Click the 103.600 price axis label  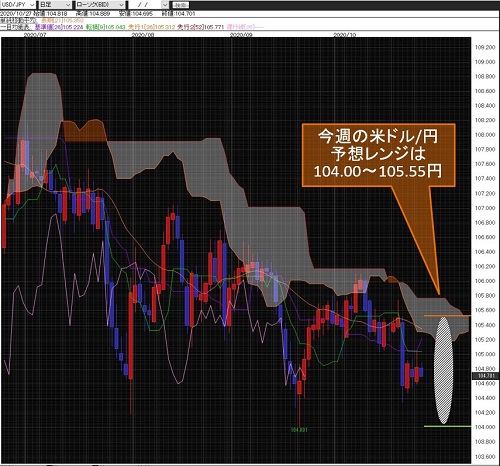coord(485,456)
